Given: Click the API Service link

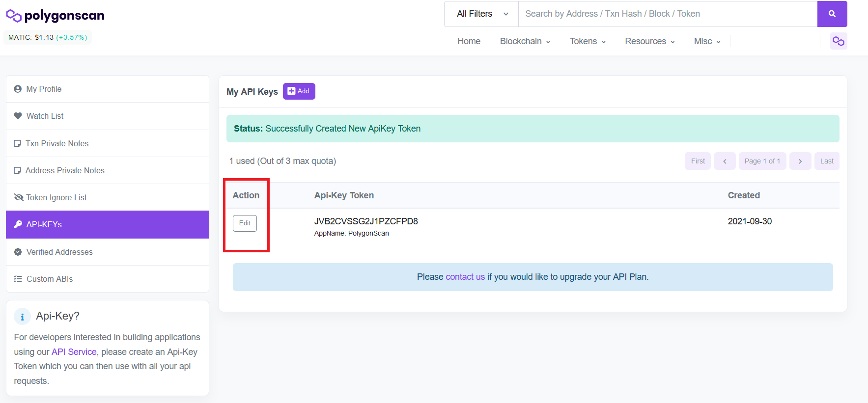Looking at the screenshot, I should [74, 352].
